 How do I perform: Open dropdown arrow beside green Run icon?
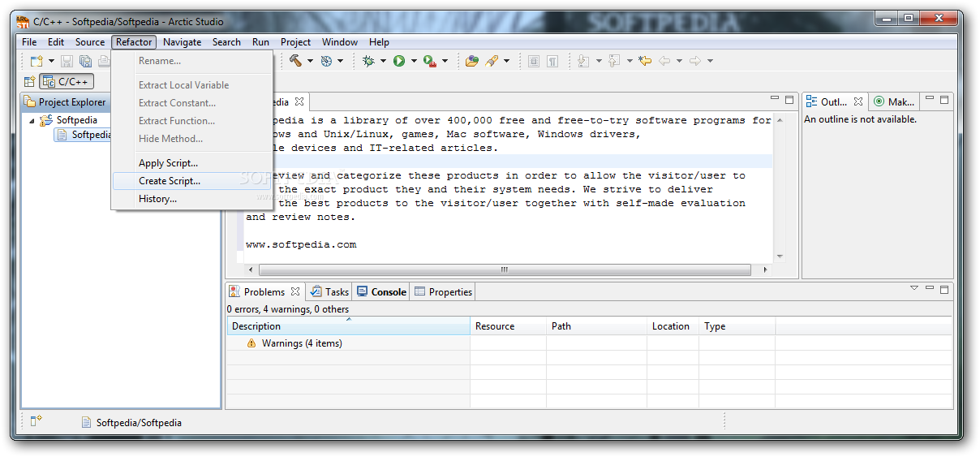[x=413, y=61]
